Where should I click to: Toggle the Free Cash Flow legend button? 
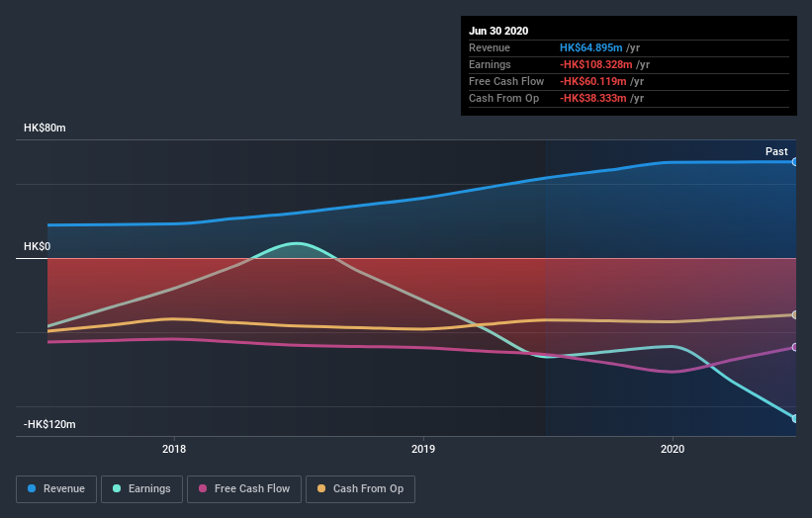point(244,489)
